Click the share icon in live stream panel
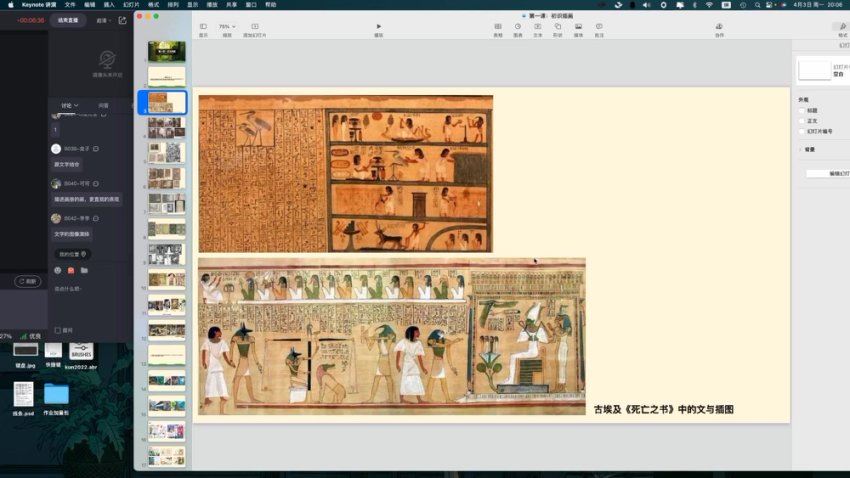 point(123,21)
